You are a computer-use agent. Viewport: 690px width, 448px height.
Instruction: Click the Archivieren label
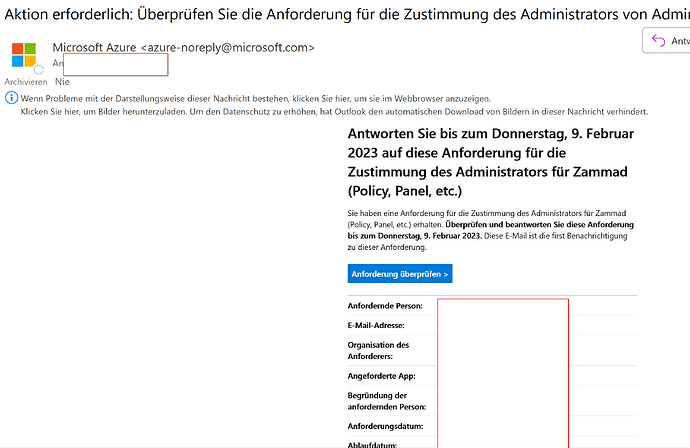point(26,82)
